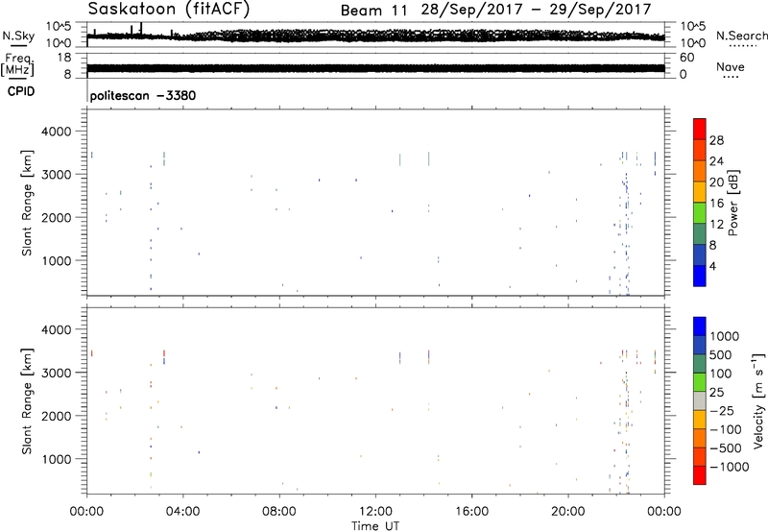Click the 'CPID' label

point(21,91)
